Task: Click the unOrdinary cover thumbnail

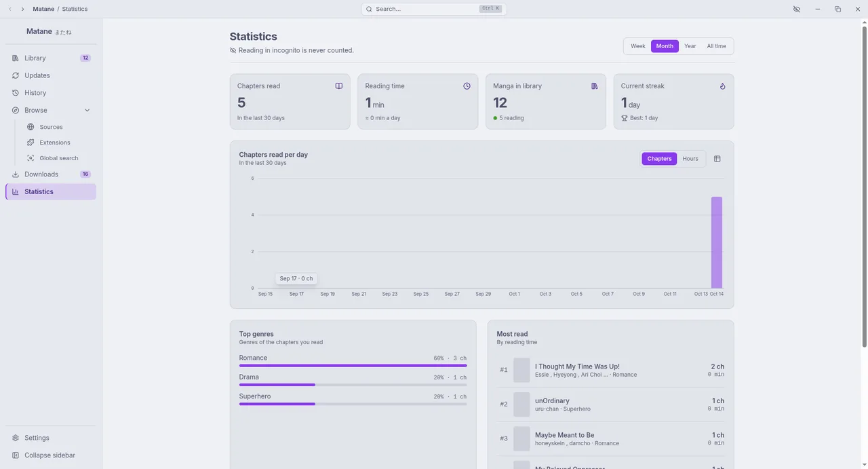Action: click(x=521, y=405)
